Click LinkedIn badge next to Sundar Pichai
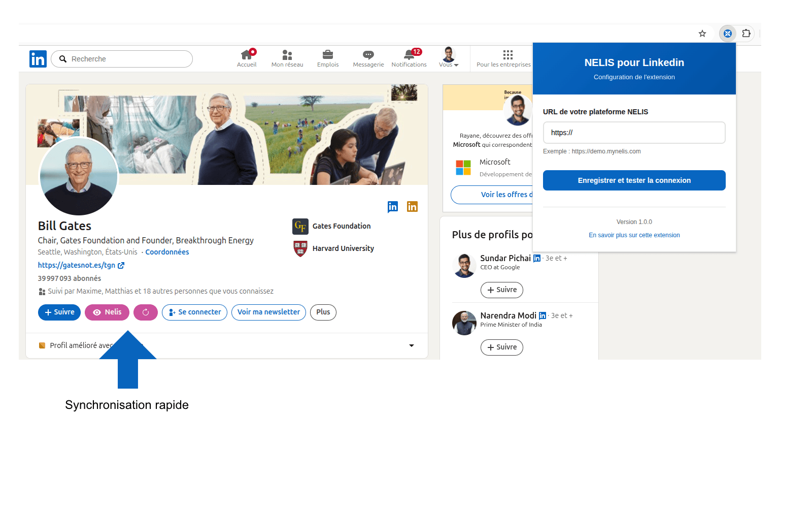The image size is (812, 508). tap(537, 258)
